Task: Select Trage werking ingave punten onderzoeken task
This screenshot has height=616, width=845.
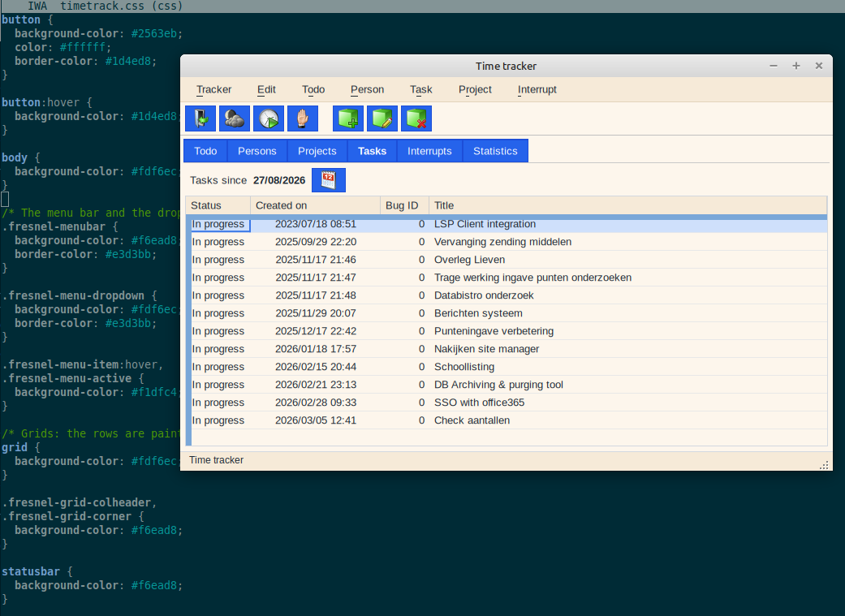Action: (509, 278)
